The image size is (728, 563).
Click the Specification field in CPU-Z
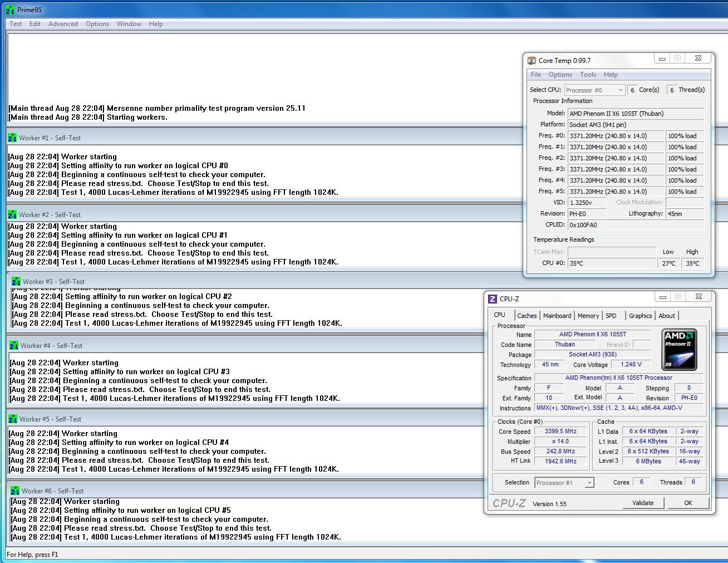pyautogui.click(x=618, y=378)
